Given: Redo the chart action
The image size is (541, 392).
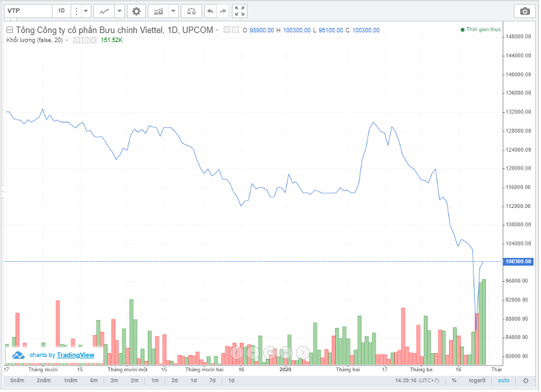Looking at the screenshot, I should click(223, 12).
